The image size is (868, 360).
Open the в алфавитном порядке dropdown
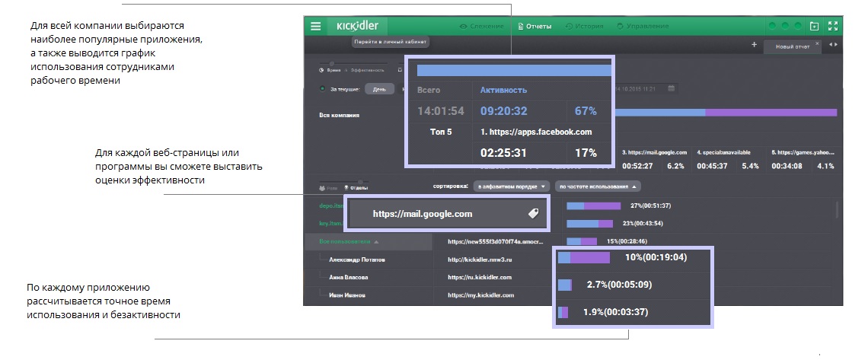click(x=512, y=186)
